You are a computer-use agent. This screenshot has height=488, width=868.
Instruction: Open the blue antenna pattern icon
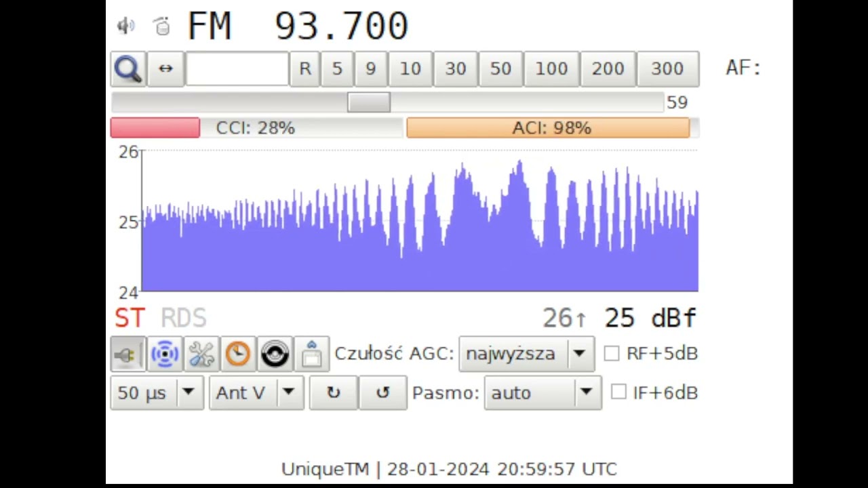tap(165, 354)
